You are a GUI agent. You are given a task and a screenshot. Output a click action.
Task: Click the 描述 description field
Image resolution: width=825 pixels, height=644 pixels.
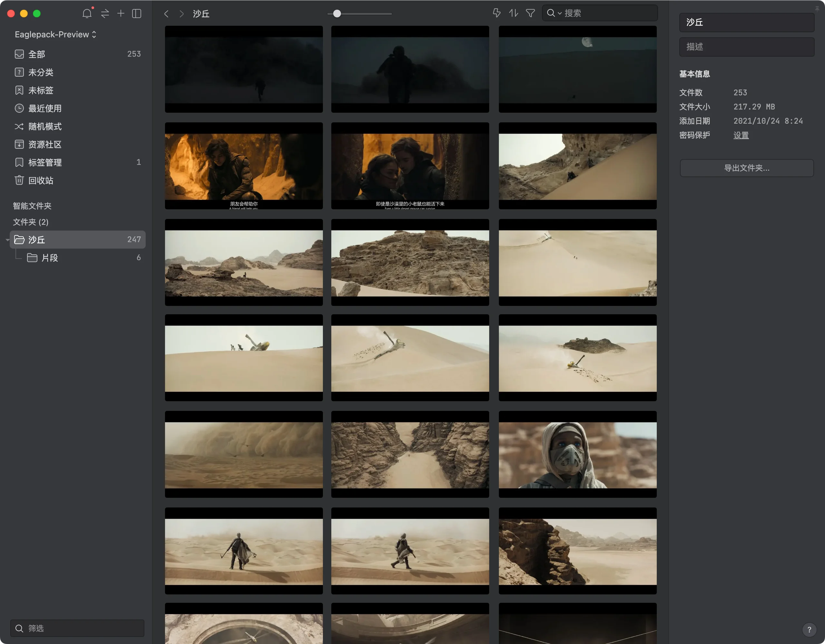(x=746, y=47)
